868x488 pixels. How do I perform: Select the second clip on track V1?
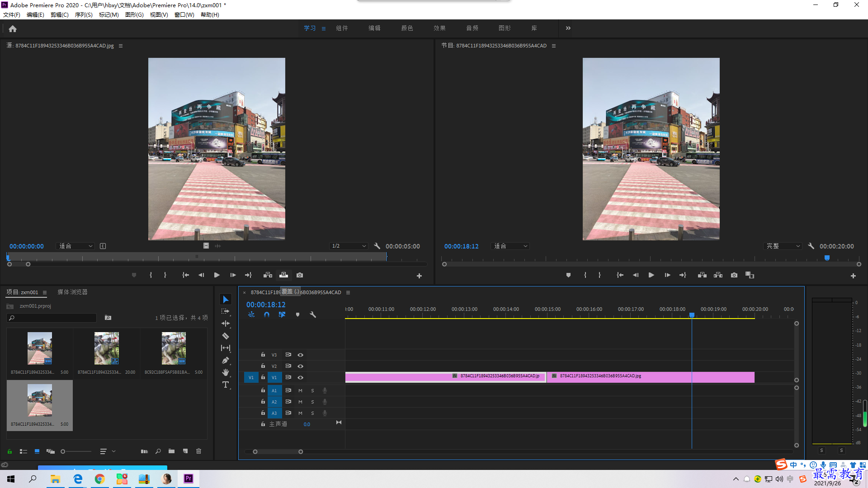[651, 377]
